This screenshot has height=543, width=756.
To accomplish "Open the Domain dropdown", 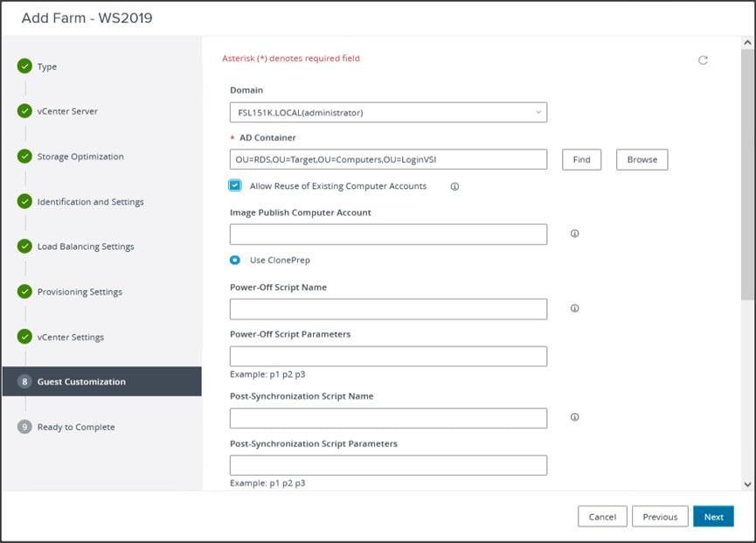I will [388, 112].
